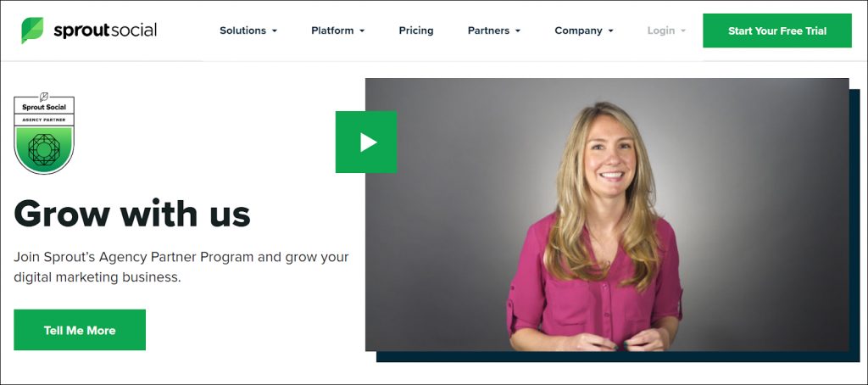Open the Login dropdown arrow
The image size is (868, 385).
click(683, 31)
